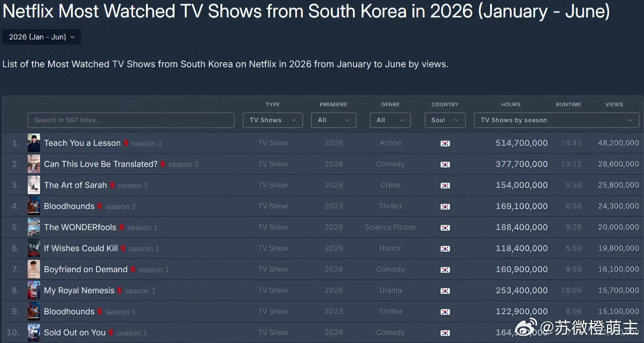Image resolution: width=644 pixels, height=343 pixels.
Task: Expand the Country dropdown
Action: (x=445, y=120)
